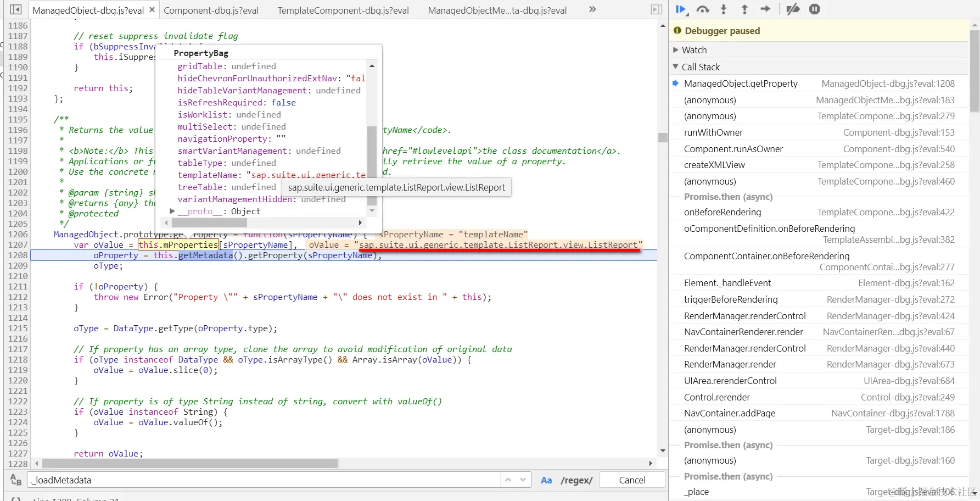This screenshot has height=501, width=980.
Task: Switch to TemplateComponent-dbg.js?eval tab
Action: pos(343,10)
